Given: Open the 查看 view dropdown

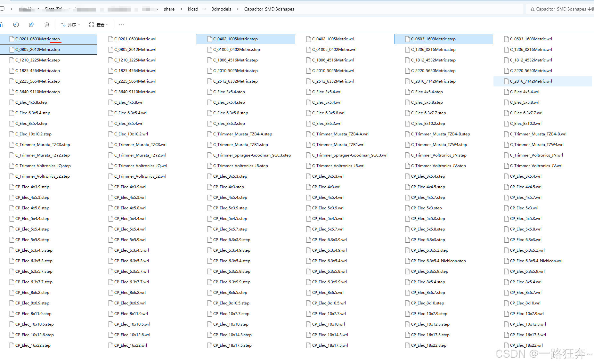Looking at the screenshot, I should (x=99, y=25).
